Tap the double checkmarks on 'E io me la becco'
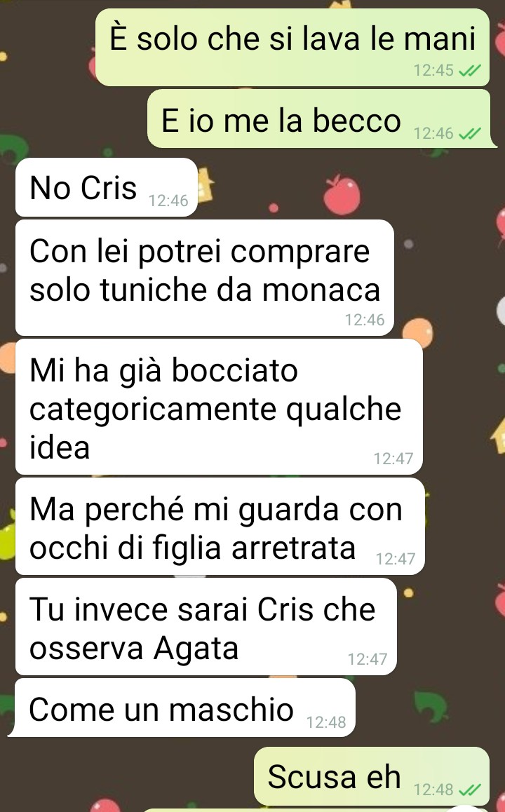Viewport: 505px width, 812px height. [x=470, y=134]
